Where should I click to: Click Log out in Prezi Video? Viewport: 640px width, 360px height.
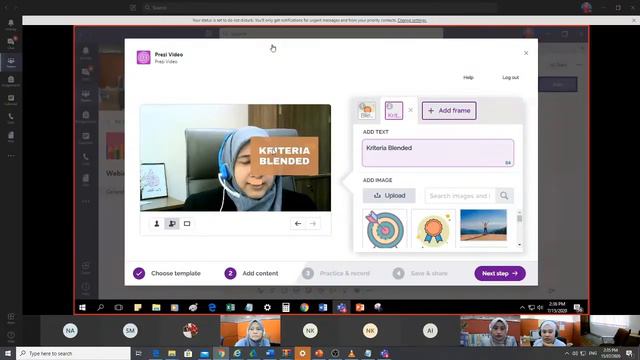pyautogui.click(x=510, y=78)
